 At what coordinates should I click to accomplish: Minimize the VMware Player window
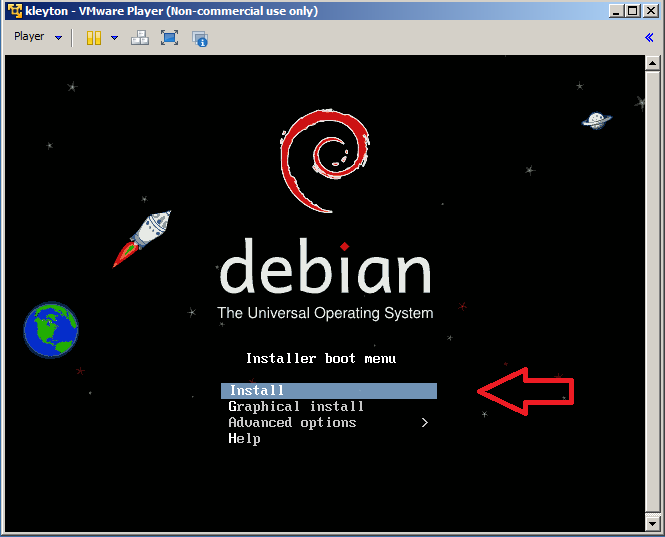[615, 11]
